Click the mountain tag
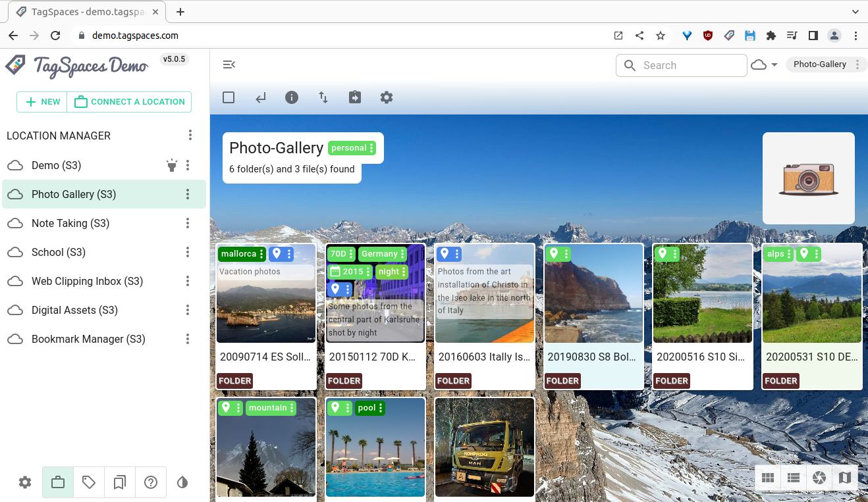The image size is (868, 502). [x=271, y=408]
